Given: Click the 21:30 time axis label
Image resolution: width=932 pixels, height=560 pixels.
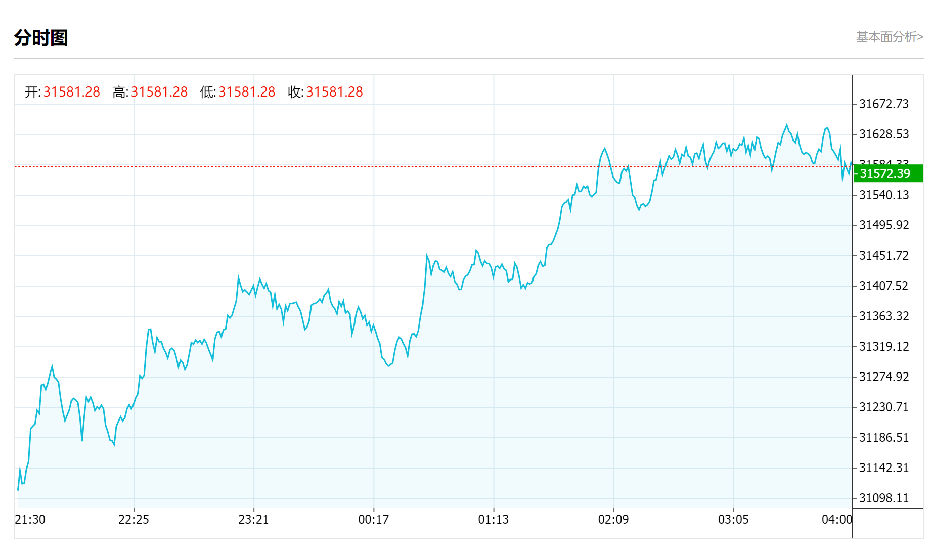Looking at the screenshot, I should pos(30,520).
